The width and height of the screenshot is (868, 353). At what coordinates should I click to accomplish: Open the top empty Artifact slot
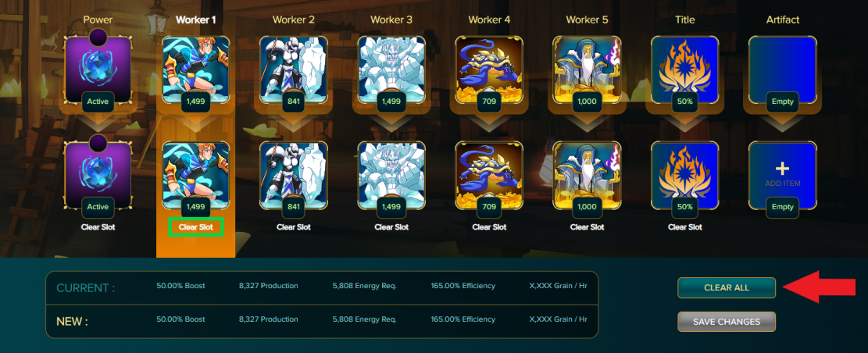(x=783, y=70)
